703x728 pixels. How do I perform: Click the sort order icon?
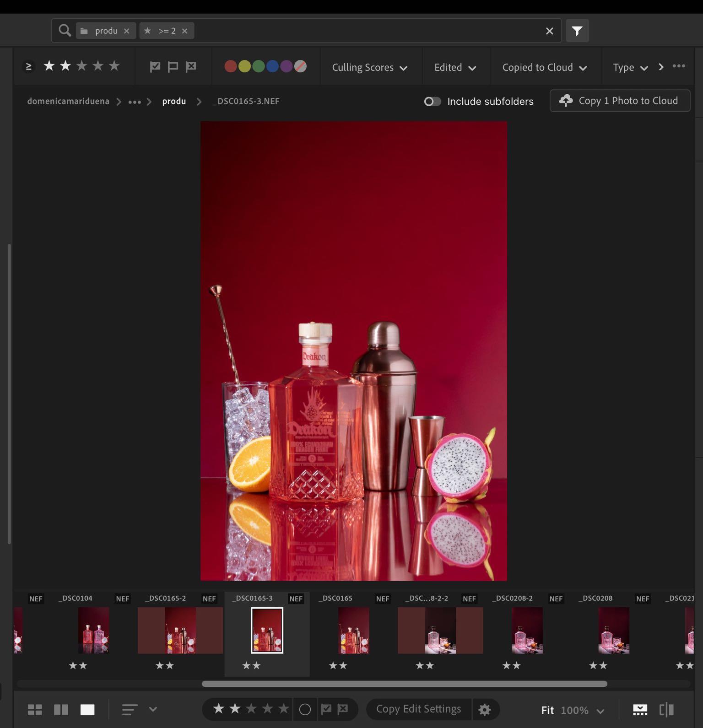pyautogui.click(x=130, y=710)
